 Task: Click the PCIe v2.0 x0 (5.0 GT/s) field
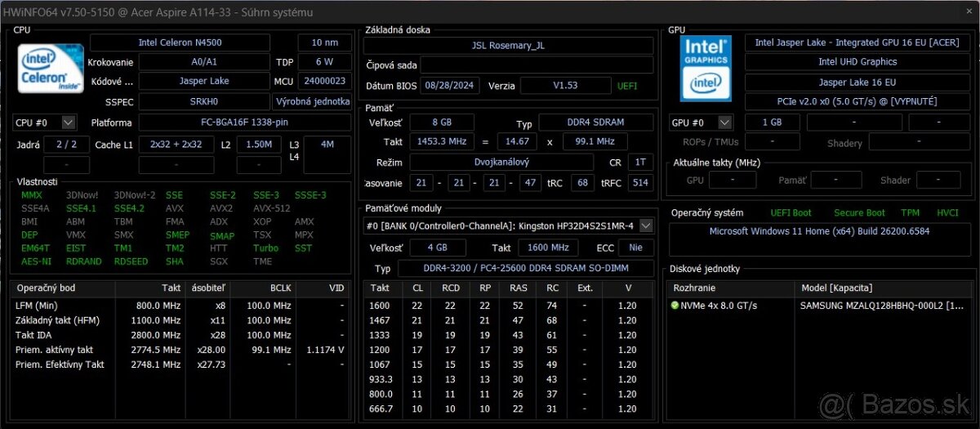pos(857,101)
